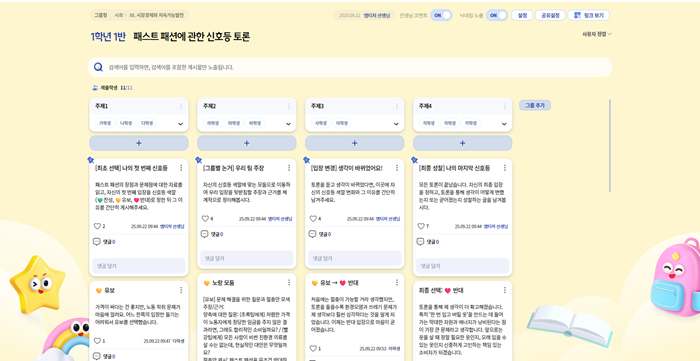Like the [최종 성찰] post heart
Image resolution: width=700 pixels, height=361 pixels.
pos(421,226)
